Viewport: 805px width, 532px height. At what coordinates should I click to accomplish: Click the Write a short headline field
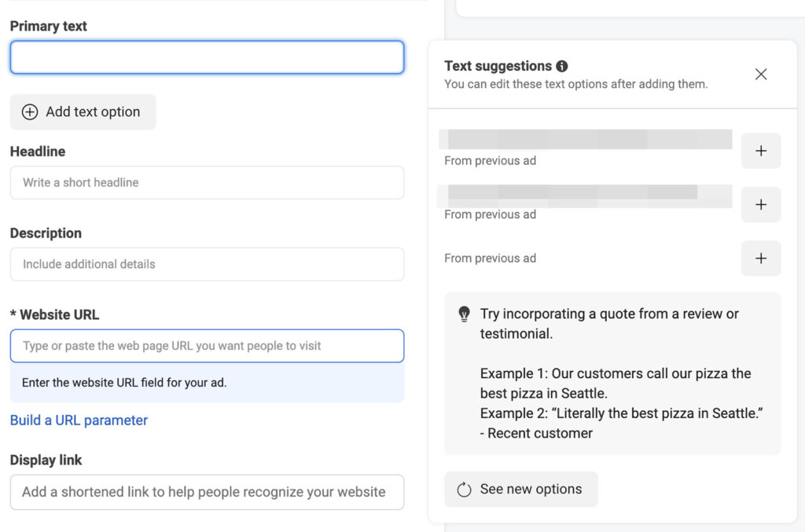click(x=207, y=182)
